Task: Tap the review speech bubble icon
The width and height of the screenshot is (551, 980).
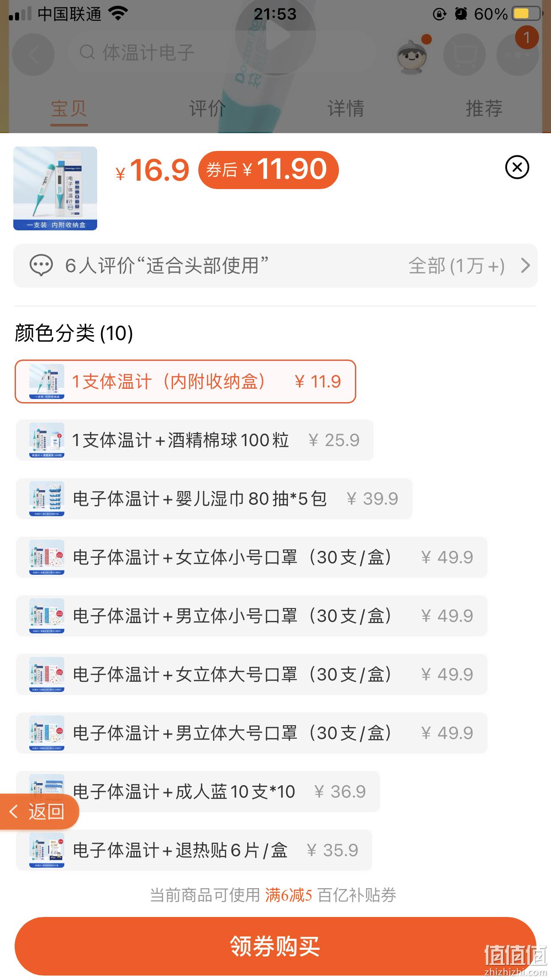Action: click(41, 265)
